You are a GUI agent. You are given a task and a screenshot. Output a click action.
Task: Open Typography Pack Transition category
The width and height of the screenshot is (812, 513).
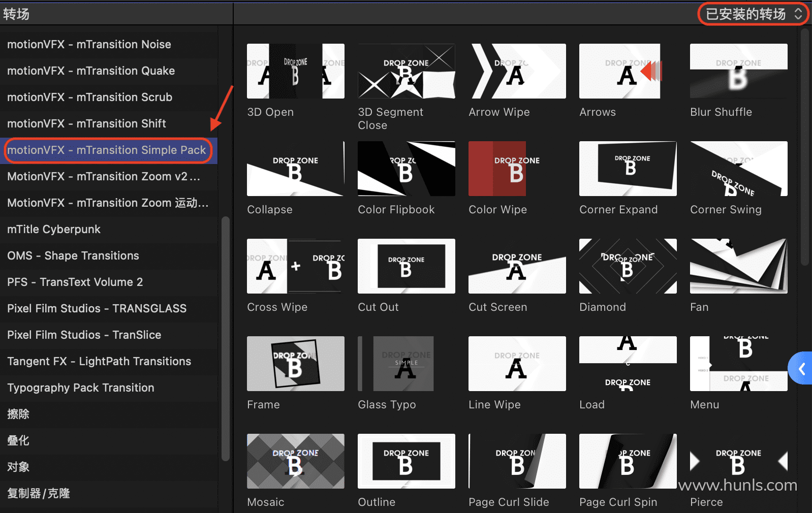tap(109, 388)
